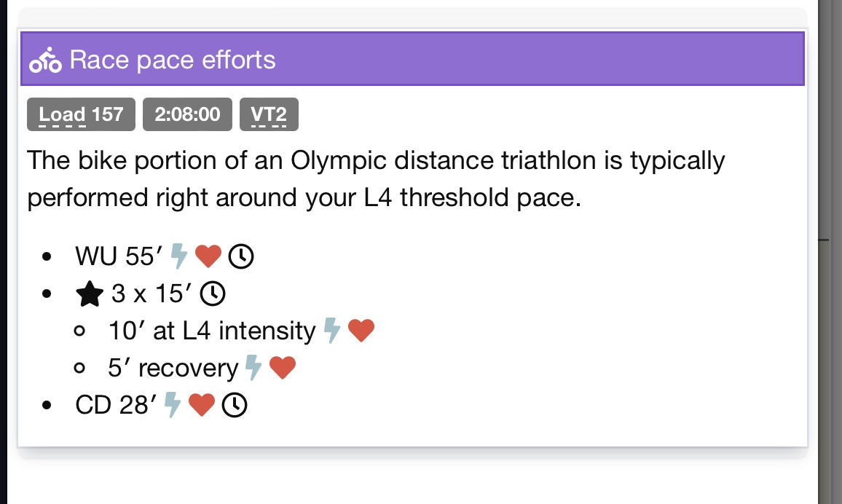Viewport: 842px width, 504px height.
Task: Click the heart icon next to L4 intensity
Action: [361, 331]
